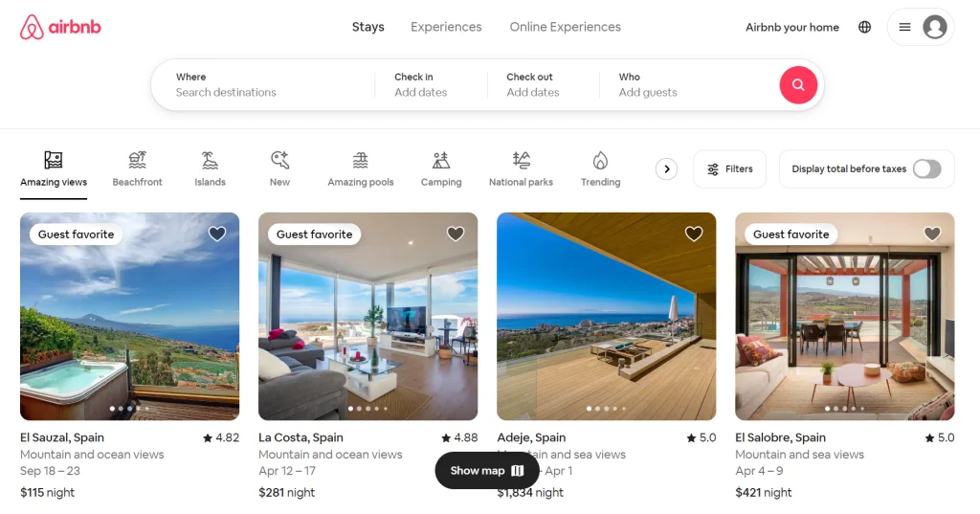This screenshot has height=514, width=980.
Task: Save the Adeje listing with heart
Action: pyautogui.click(x=694, y=234)
